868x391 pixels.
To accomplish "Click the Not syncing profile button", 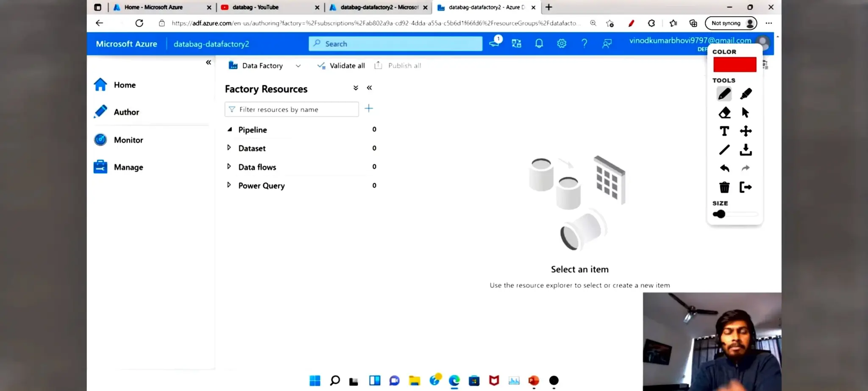I will tap(731, 23).
